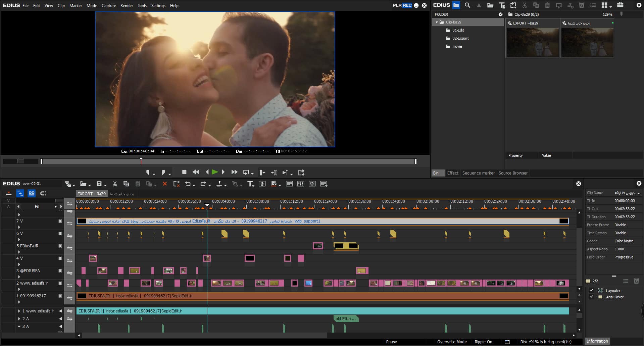Open bin view mode dropdown arrow
The image size is (644, 346).
[611, 6]
